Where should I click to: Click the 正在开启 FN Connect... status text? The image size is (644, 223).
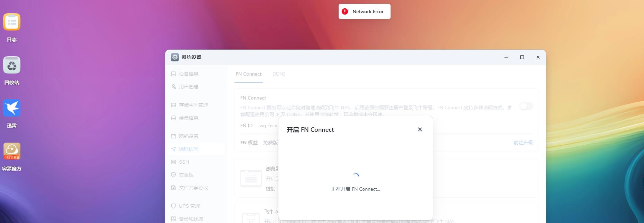click(356, 189)
